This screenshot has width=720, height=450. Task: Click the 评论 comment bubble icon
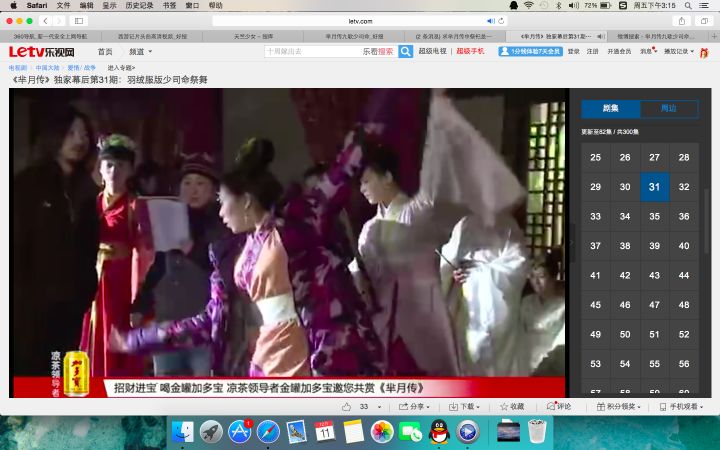coord(551,406)
